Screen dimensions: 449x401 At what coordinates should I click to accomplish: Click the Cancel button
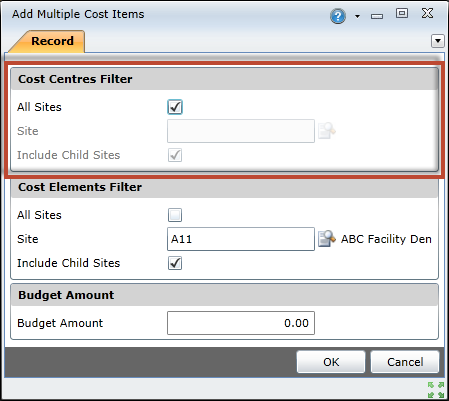pos(405,362)
